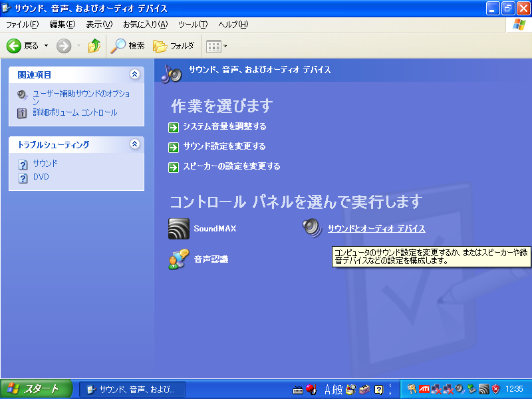Open the views dropdown arrow
This screenshot has width=532, height=399.
pyautogui.click(x=225, y=46)
